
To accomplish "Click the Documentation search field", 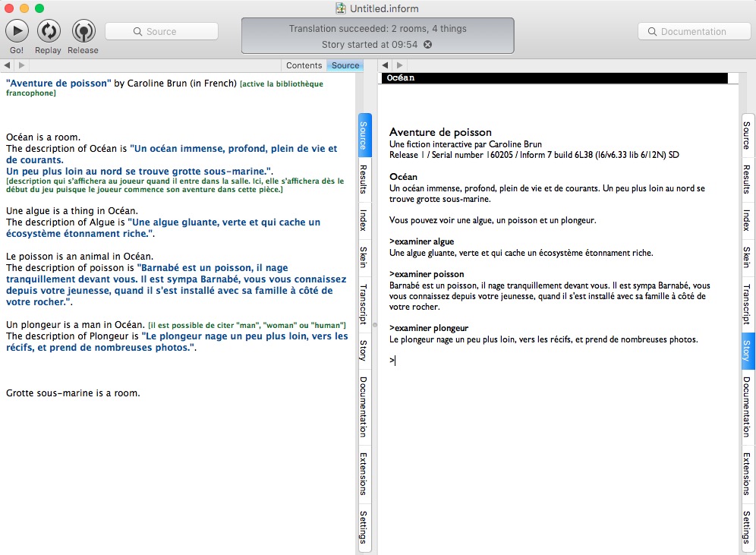I will [692, 31].
